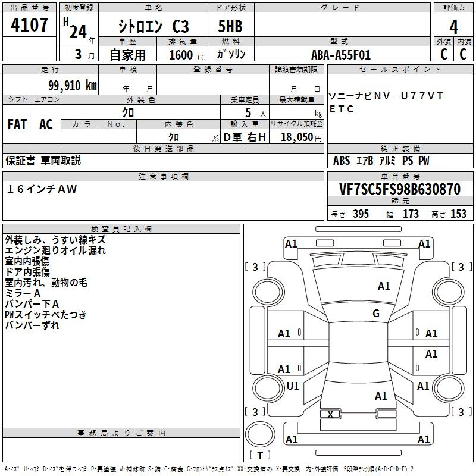The image size is (476, 476).
Task: Click the displacement value 1600 cc
Action: (x=187, y=55)
